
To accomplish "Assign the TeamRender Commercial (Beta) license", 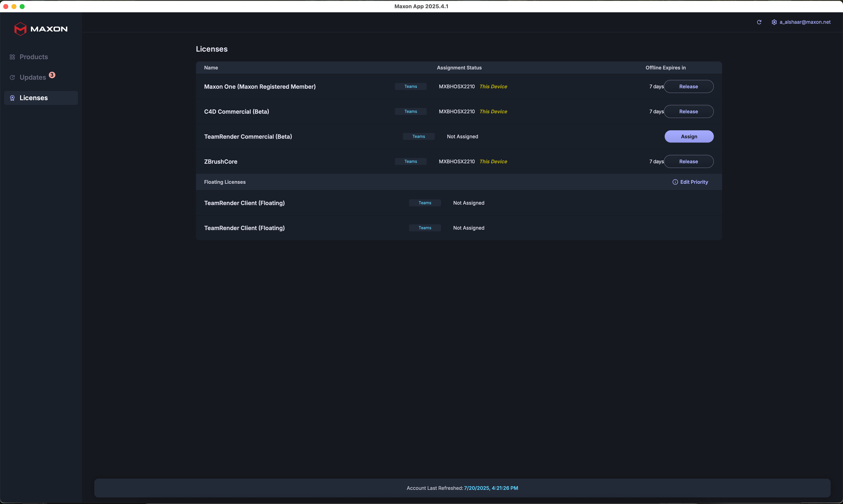I will [689, 136].
